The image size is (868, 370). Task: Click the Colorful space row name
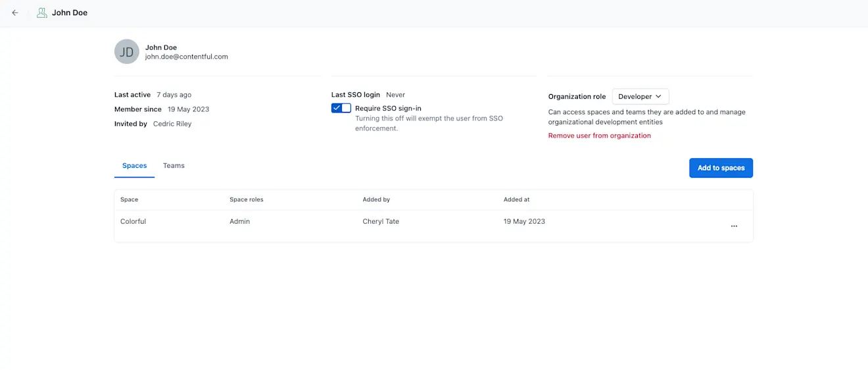[x=133, y=221]
